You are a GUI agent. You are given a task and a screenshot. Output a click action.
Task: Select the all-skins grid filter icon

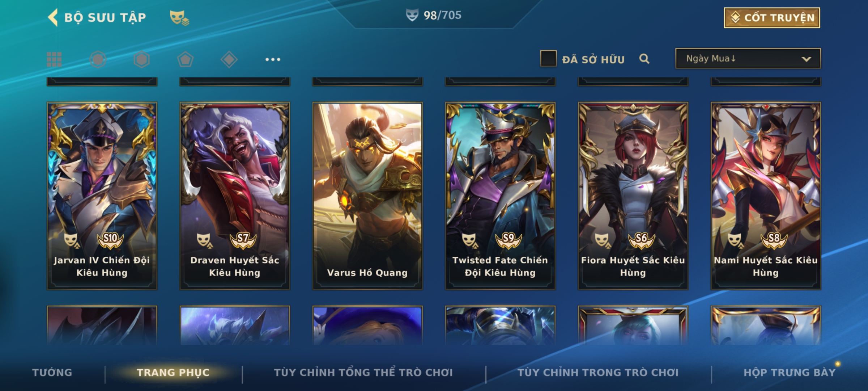(x=54, y=59)
